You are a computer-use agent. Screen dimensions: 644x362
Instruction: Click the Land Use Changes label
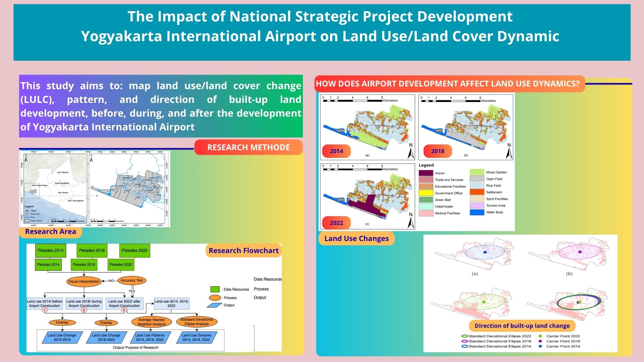point(356,239)
